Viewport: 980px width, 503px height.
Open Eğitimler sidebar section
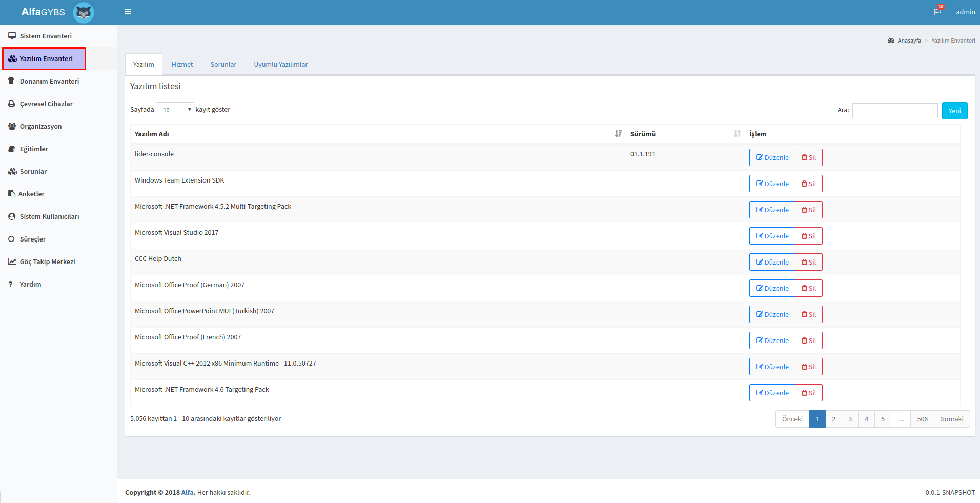click(58, 149)
